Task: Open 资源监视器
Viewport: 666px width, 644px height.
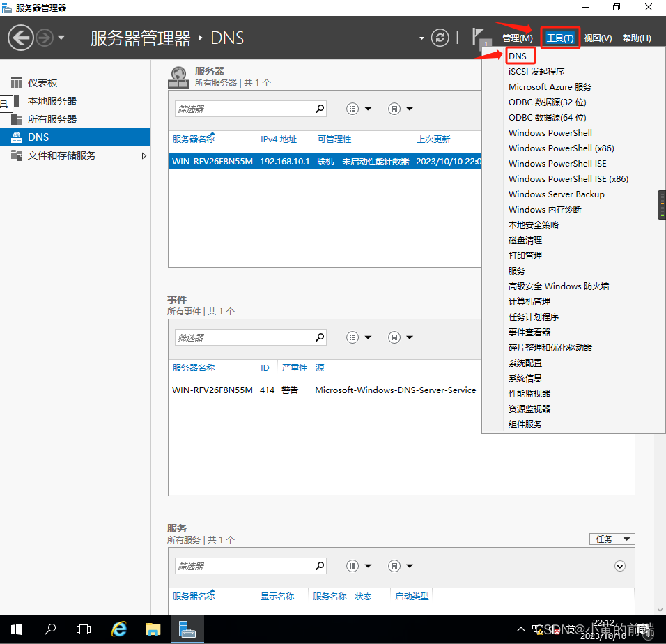Action: click(529, 408)
